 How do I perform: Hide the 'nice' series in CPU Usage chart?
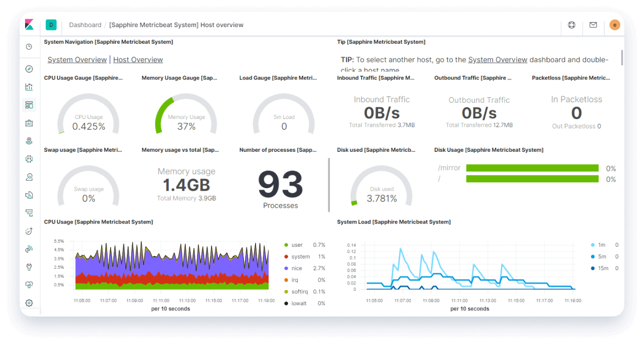tap(295, 268)
